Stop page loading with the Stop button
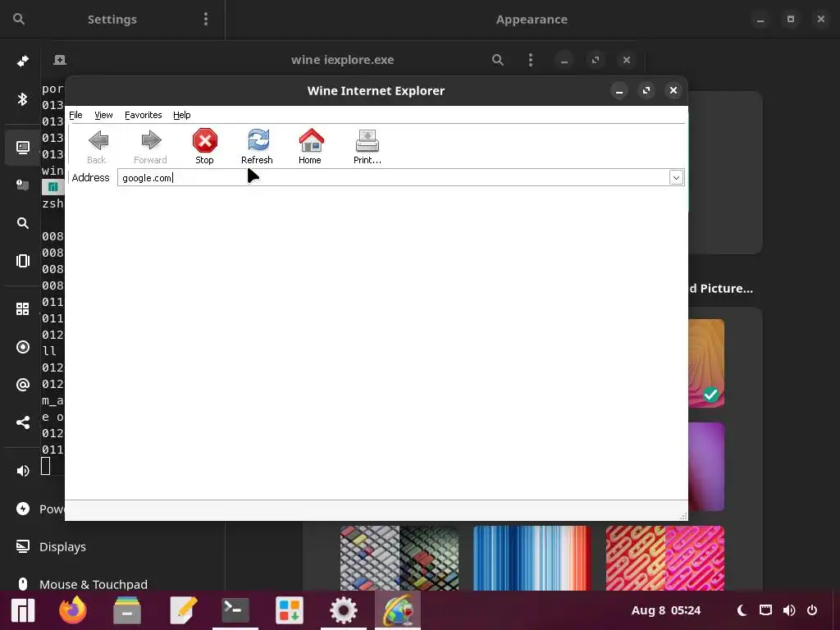840x630 pixels. (x=204, y=146)
